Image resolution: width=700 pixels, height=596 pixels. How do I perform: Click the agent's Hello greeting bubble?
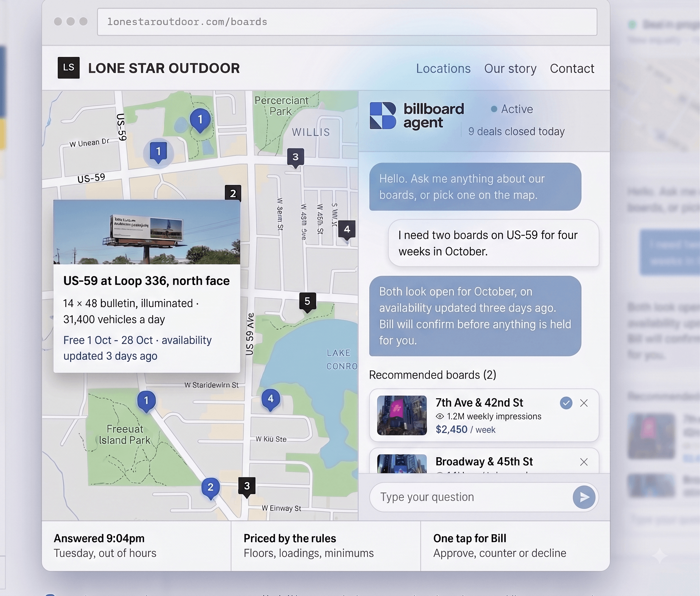pos(475,187)
